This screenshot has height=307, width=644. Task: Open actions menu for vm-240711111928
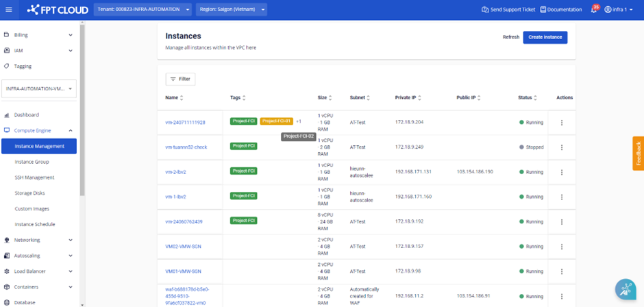click(562, 123)
